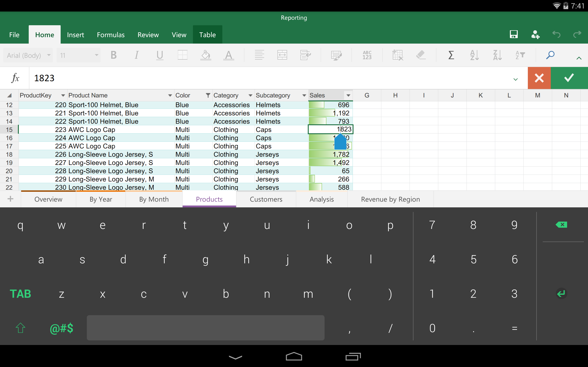Viewport: 588px width, 367px height.
Task: Confirm the entry with the checkmark
Action: [569, 78]
